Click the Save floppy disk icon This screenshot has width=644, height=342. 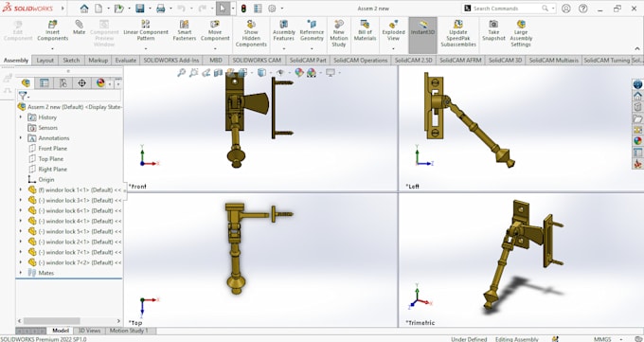(139, 9)
